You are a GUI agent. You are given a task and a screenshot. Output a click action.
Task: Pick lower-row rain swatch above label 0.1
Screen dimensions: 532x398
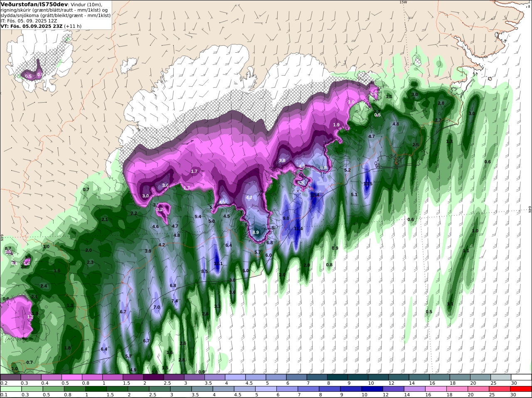pyautogui.click(x=10, y=389)
